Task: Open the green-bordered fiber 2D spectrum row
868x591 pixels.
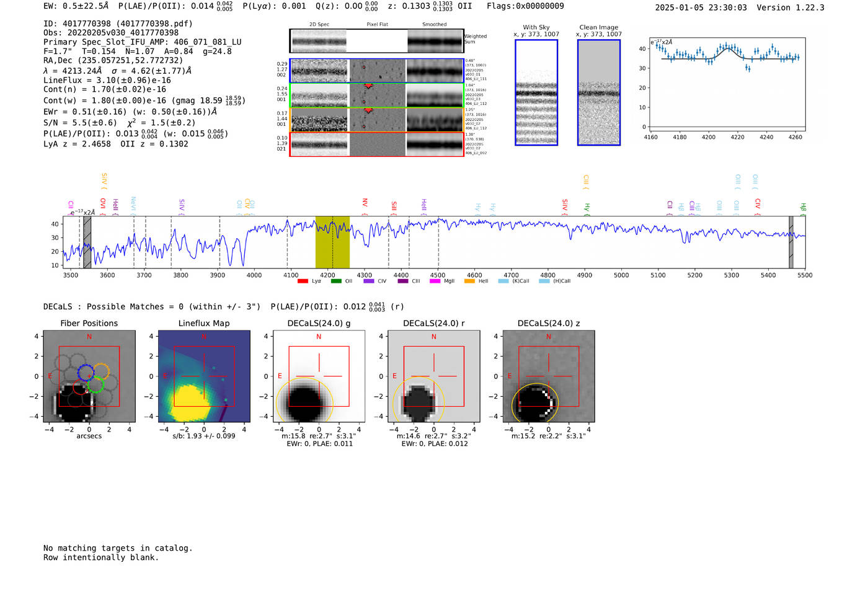Action: 376,96
